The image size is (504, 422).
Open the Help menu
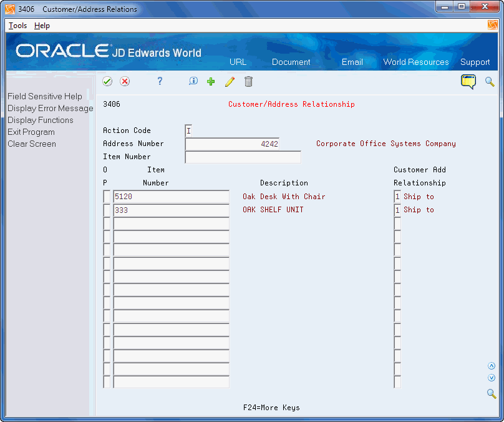[42, 26]
